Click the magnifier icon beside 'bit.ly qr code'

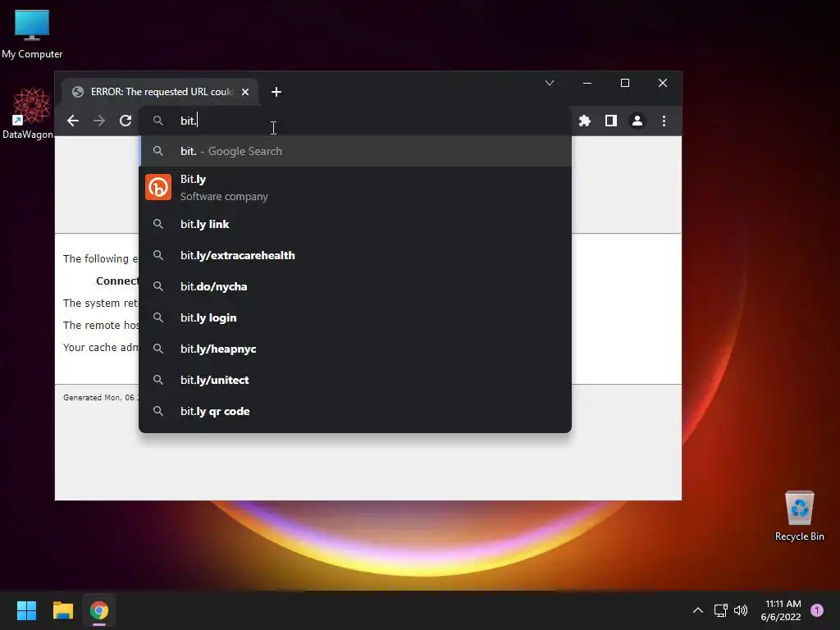click(158, 411)
